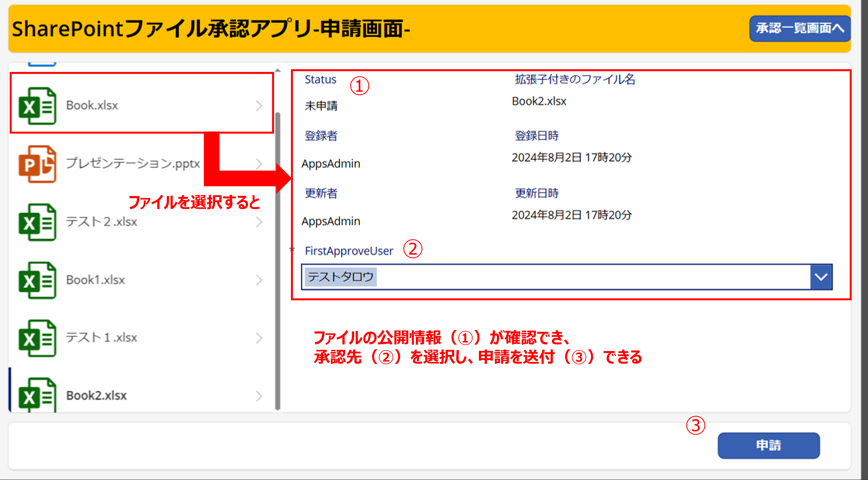The height and width of the screenshot is (480, 868).
Task: Open Book.xlsx details via its chevron
Action: click(259, 106)
